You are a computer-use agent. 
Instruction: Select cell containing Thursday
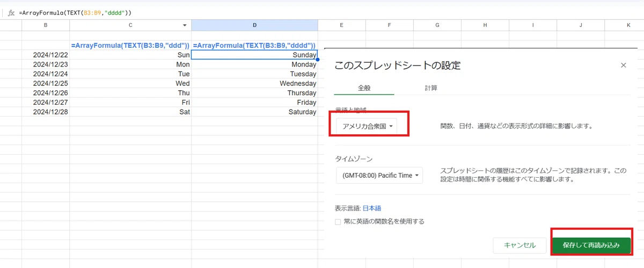coord(254,93)
